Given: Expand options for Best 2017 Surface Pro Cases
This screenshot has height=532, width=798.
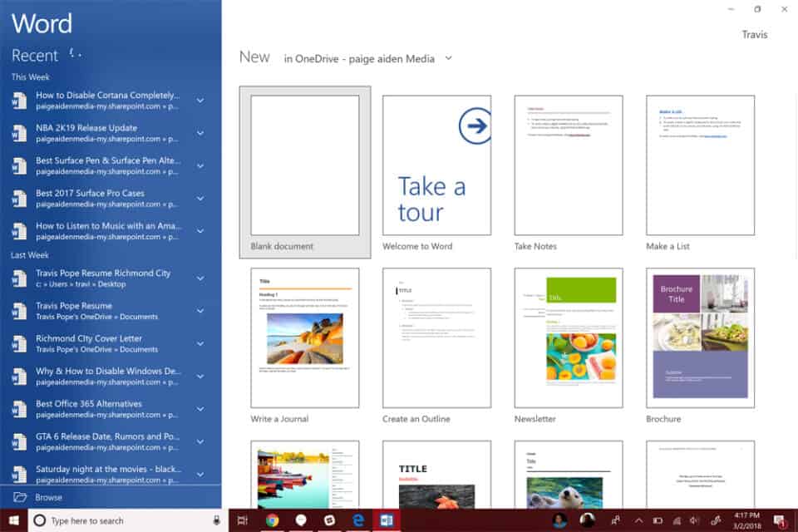Looking at the screenshot, I should 200,199.
